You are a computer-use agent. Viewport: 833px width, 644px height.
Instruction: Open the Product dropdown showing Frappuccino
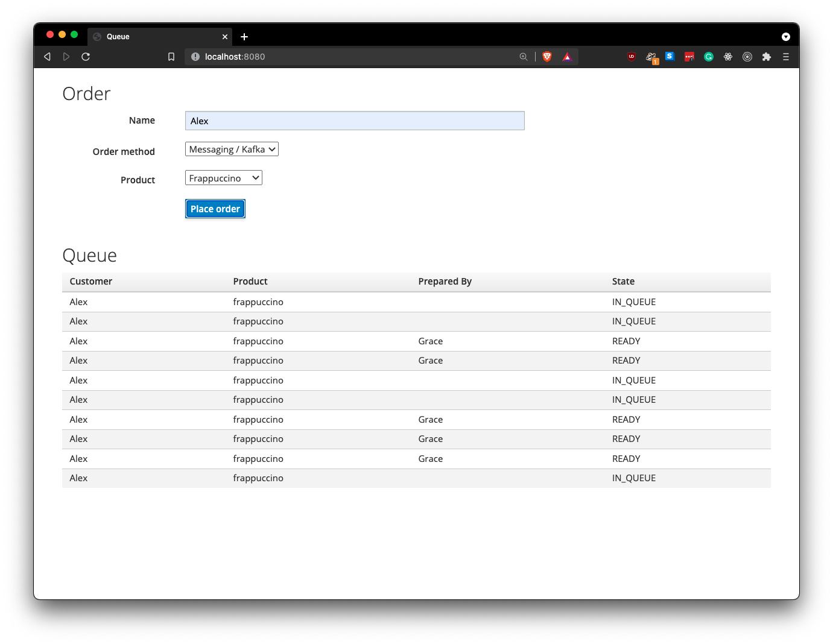224,178
